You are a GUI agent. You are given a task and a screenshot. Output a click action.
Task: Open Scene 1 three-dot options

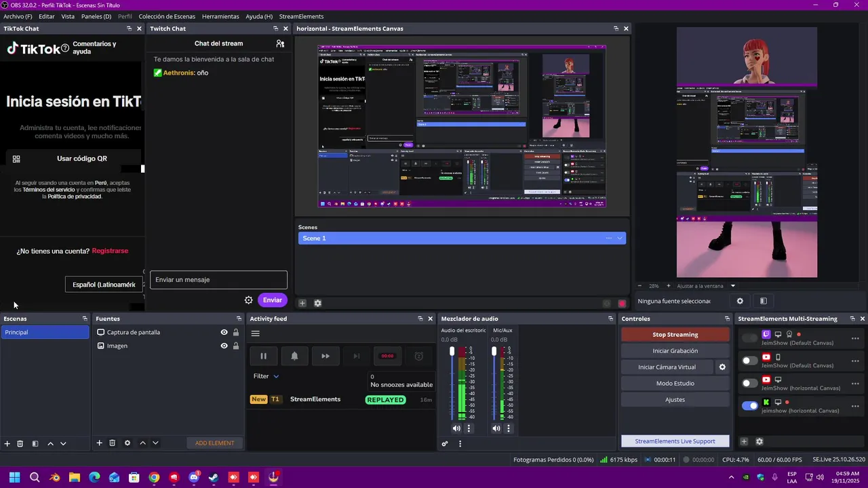click(609, 238)
